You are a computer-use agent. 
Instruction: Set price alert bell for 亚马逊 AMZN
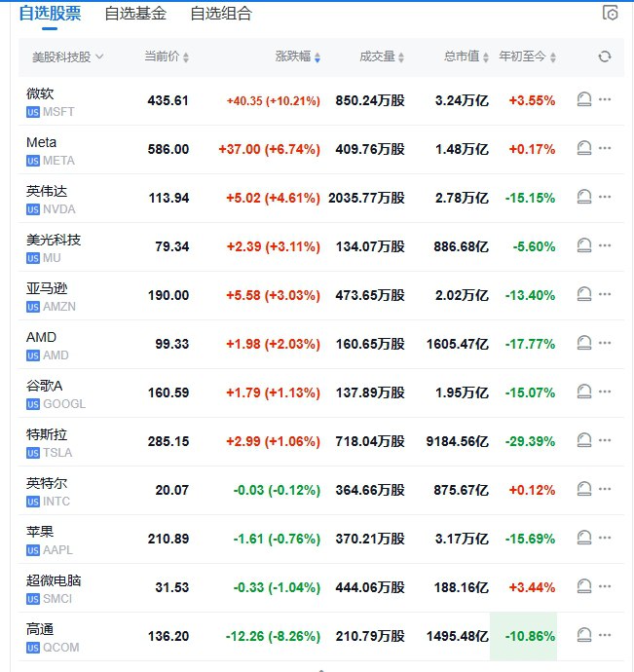pyautogui.click(x=584, y=294)
